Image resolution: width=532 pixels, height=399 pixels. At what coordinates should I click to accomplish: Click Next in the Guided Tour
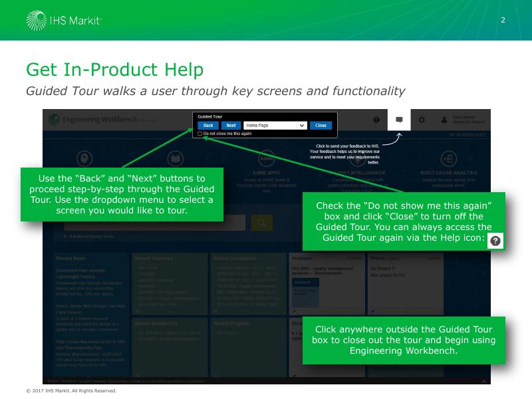click(x=231, y=125)
